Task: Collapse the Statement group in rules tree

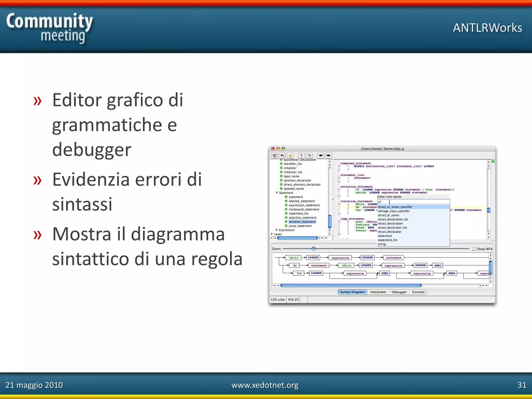Action: 277,193
